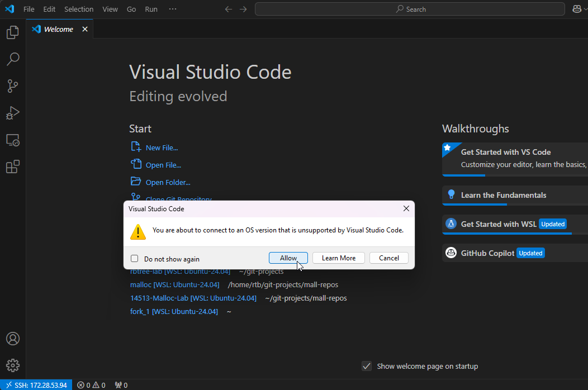Screen dimensions: 588x390
Task: Go forward with the right arrow
Action: 243,9
